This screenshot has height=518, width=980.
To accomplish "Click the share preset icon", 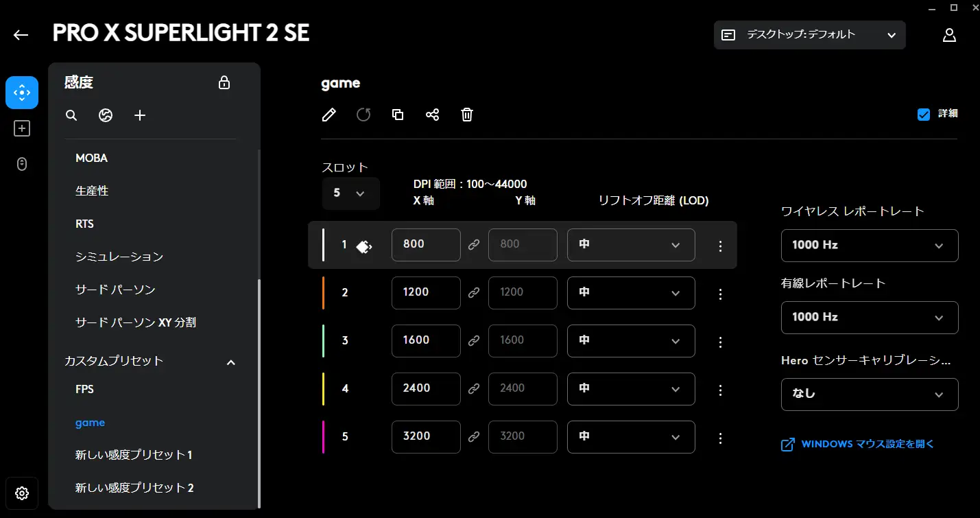I will pyautogui.click(x=432, y=115).
